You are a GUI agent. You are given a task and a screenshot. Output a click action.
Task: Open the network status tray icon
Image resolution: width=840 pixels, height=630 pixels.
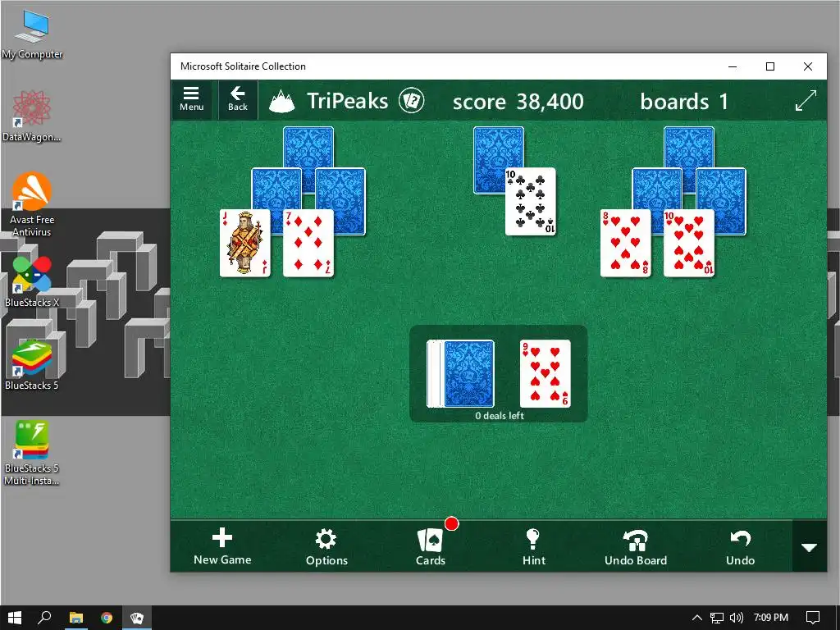coord(717,618)
